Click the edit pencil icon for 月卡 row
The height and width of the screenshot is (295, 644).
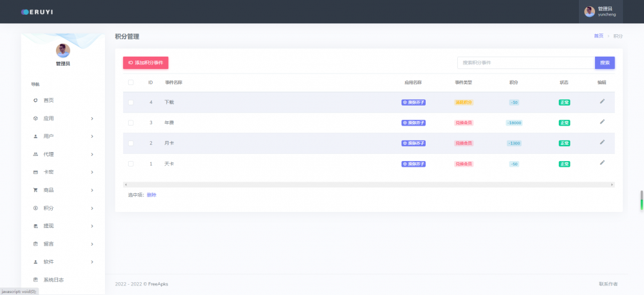tap(602, 142)
